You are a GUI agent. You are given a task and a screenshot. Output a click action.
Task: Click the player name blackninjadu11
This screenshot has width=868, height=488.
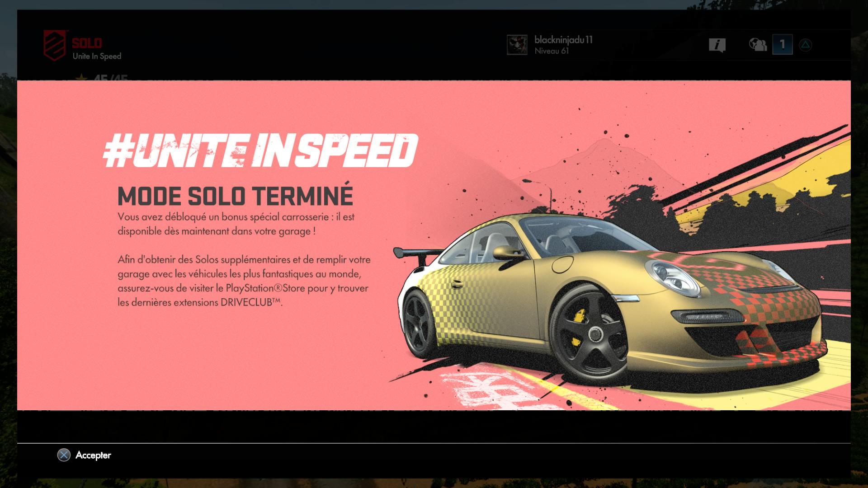(x=563, y=40)
